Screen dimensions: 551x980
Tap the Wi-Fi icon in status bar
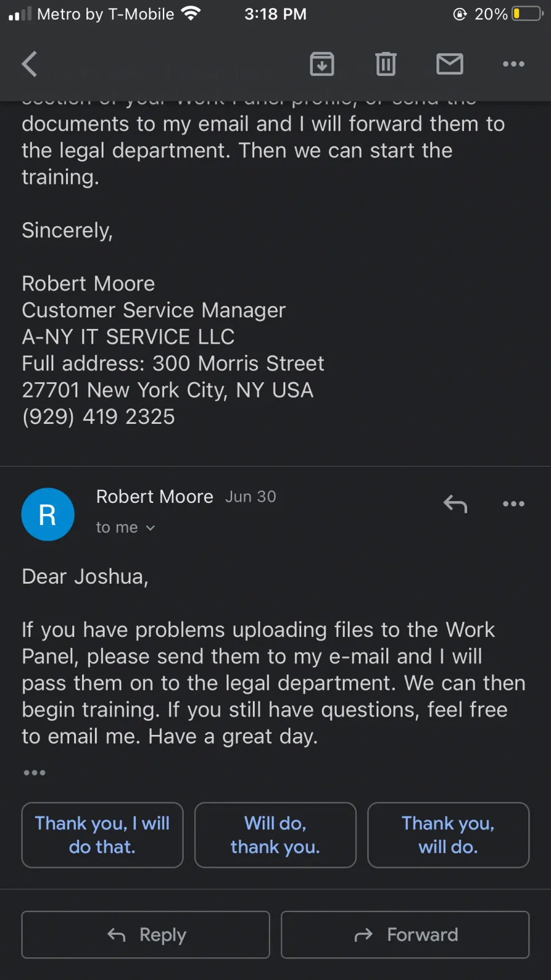[191, 13]
